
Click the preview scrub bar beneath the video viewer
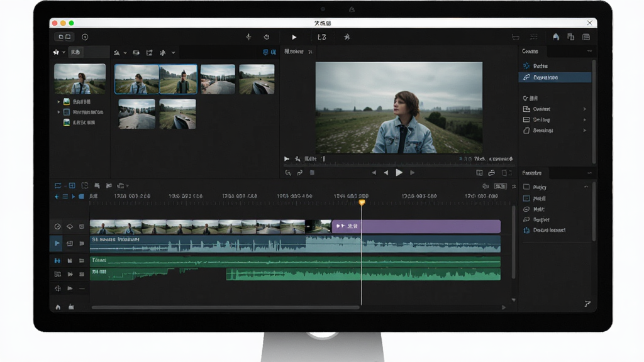pos(398,165)
